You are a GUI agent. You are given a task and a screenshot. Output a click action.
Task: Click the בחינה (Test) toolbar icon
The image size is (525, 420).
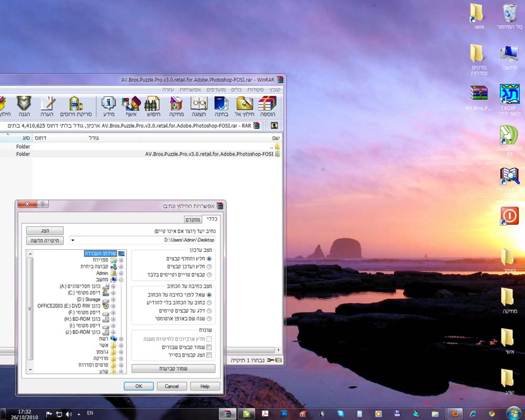(222, 106)
